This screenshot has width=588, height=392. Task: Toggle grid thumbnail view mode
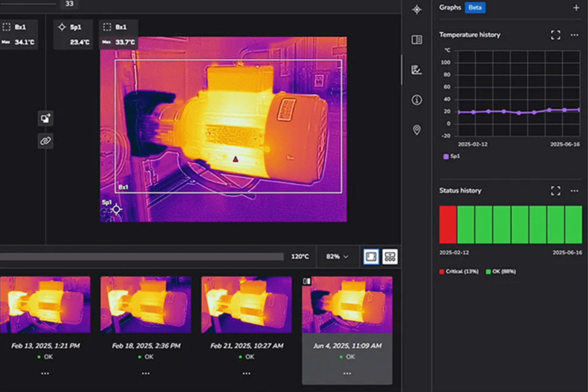[x=390, y=257]
